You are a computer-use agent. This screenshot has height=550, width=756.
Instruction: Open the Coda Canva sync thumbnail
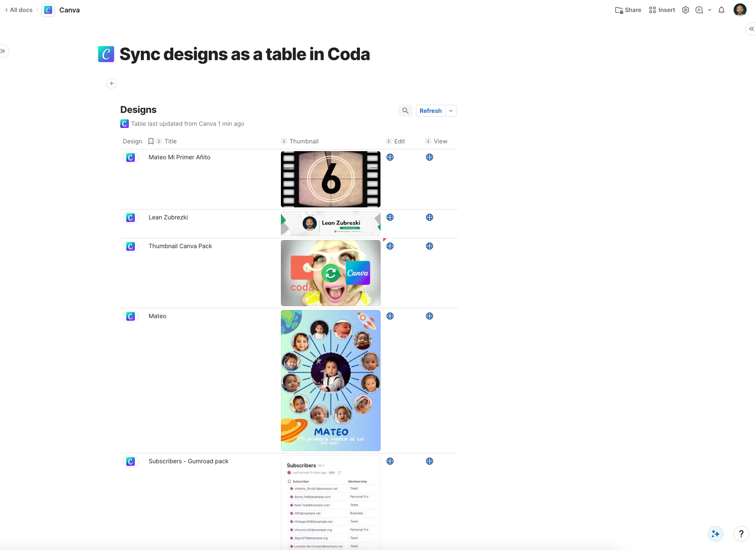331,273
